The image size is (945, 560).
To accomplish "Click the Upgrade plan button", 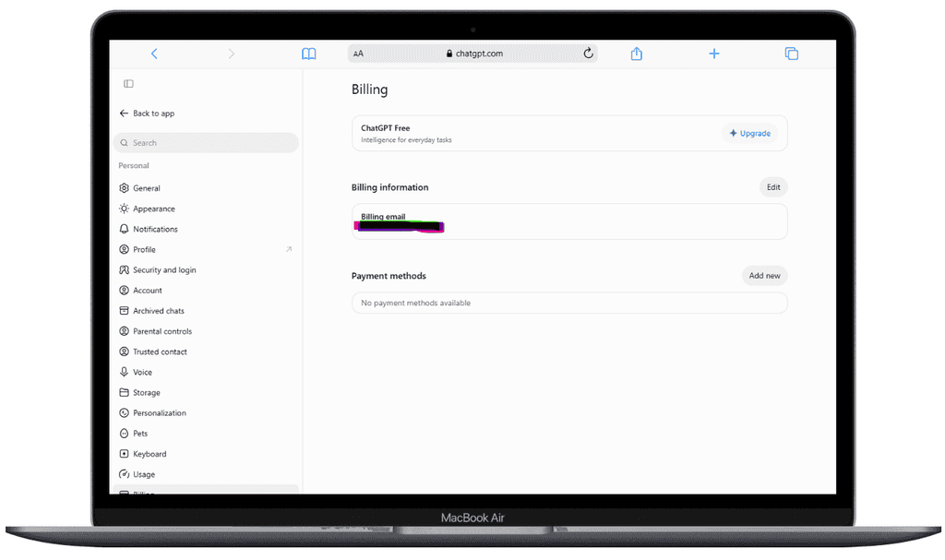I will click(x=749, y=133).
